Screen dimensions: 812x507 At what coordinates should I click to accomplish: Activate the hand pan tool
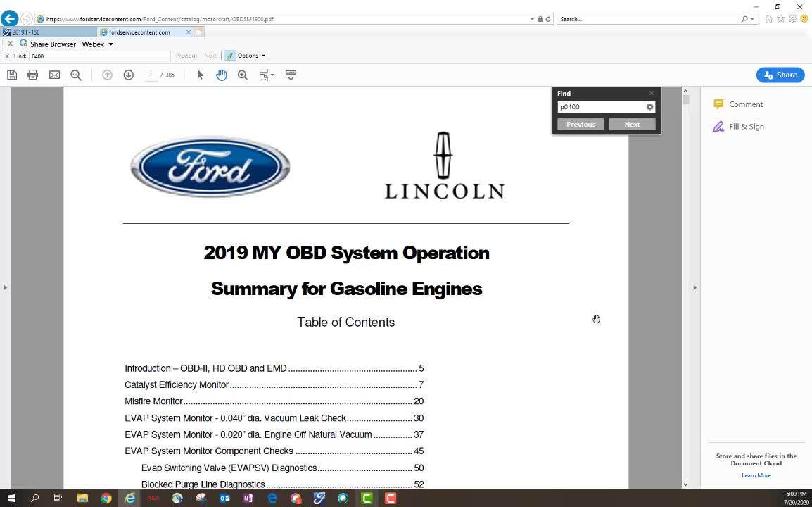221,75
